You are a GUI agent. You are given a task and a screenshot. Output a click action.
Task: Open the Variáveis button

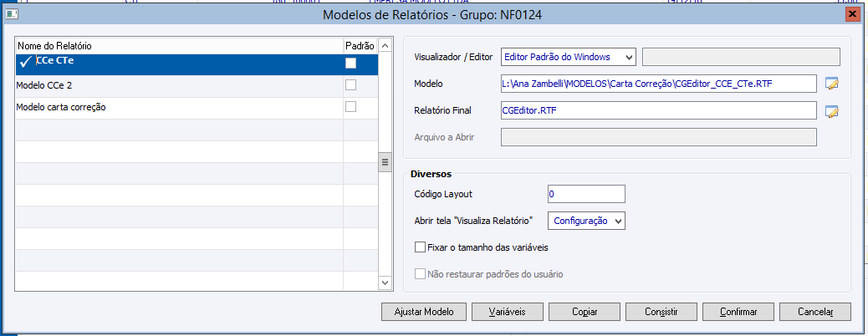pyautogui.click(x=500, y=312)
